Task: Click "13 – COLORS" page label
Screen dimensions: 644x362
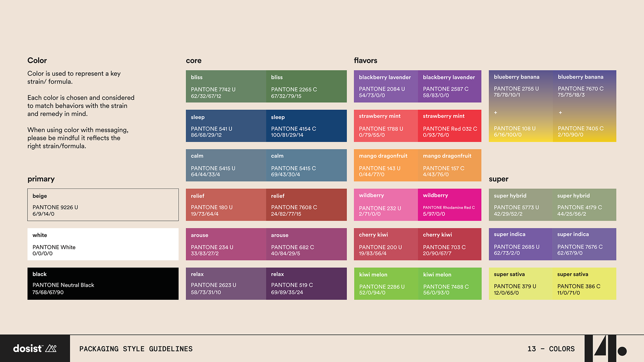Action: (x=551, y=349)
